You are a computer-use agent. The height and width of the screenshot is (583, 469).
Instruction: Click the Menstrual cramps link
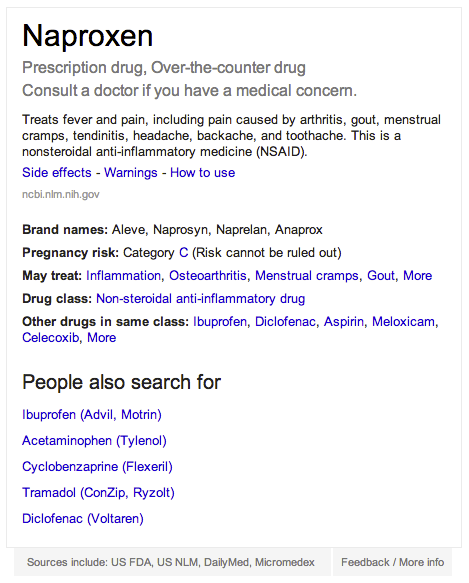click(307, 276)
